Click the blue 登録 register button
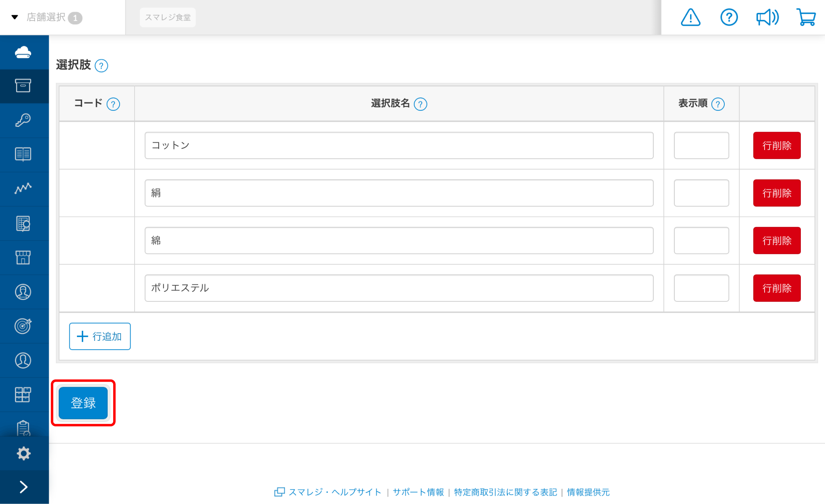 coord(83,403)
